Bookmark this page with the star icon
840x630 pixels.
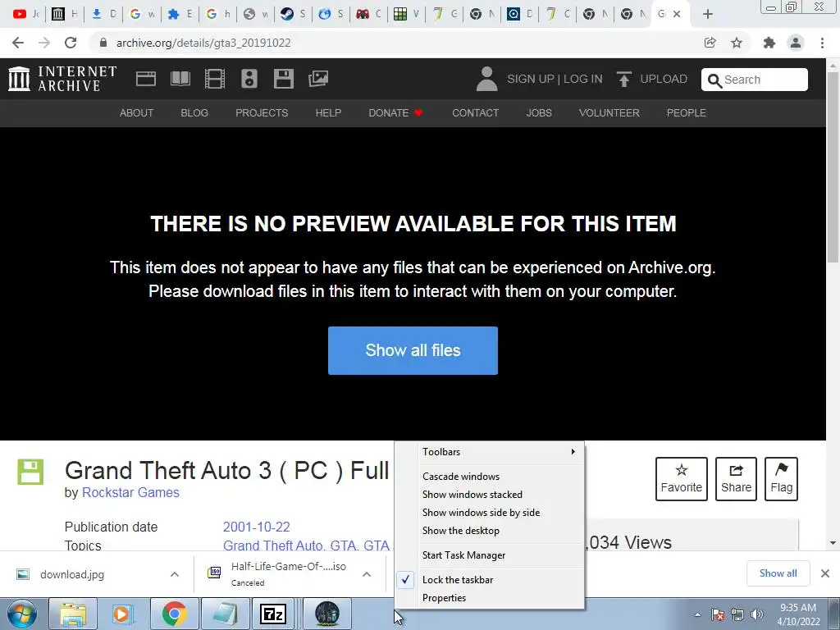(x=737, y=43)
